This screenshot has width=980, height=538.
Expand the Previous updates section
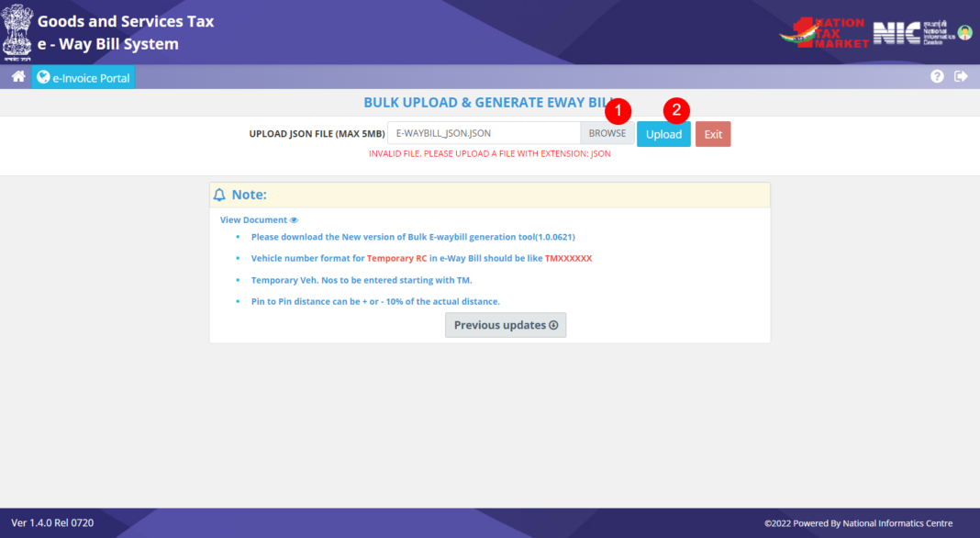click(506, 325)
